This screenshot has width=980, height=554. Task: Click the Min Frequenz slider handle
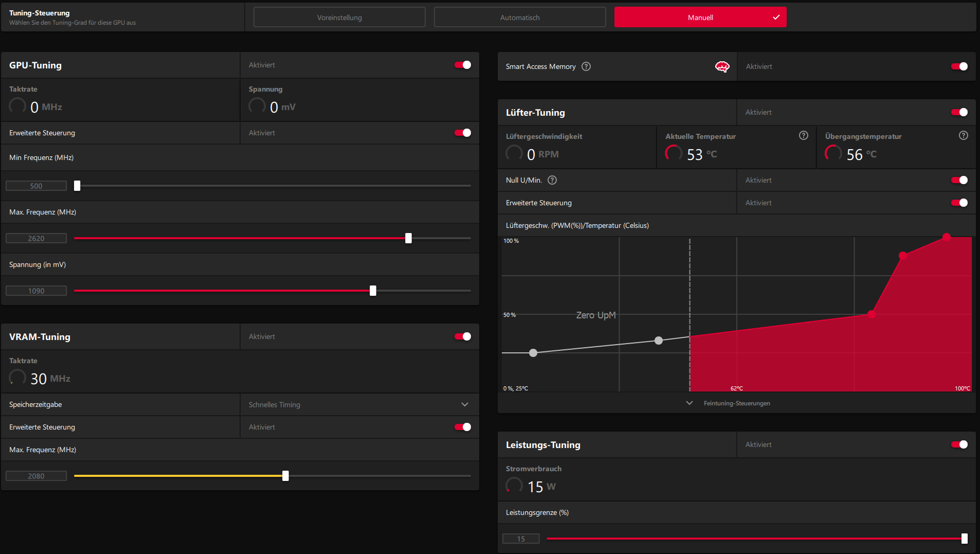pos(77,186)
